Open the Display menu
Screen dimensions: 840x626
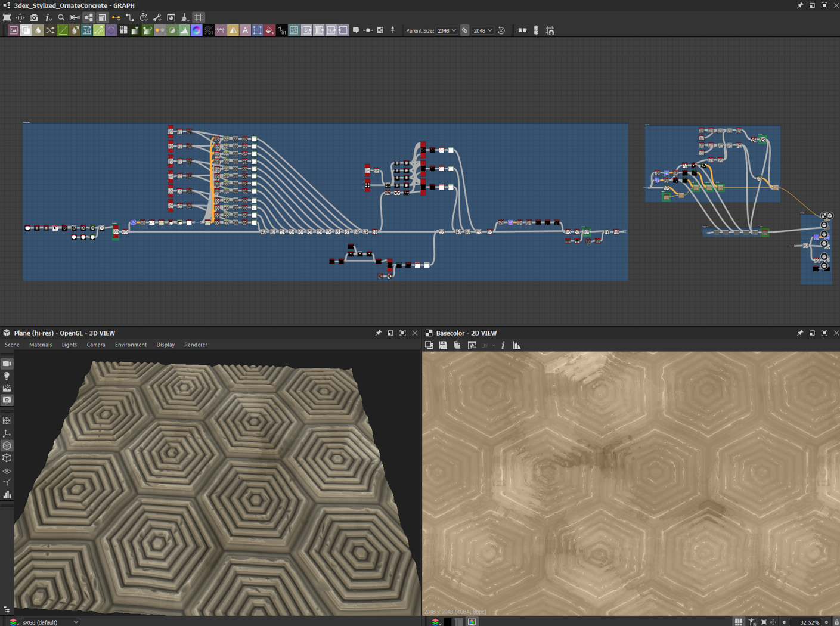pyautogui.click(x=165, y=345)
